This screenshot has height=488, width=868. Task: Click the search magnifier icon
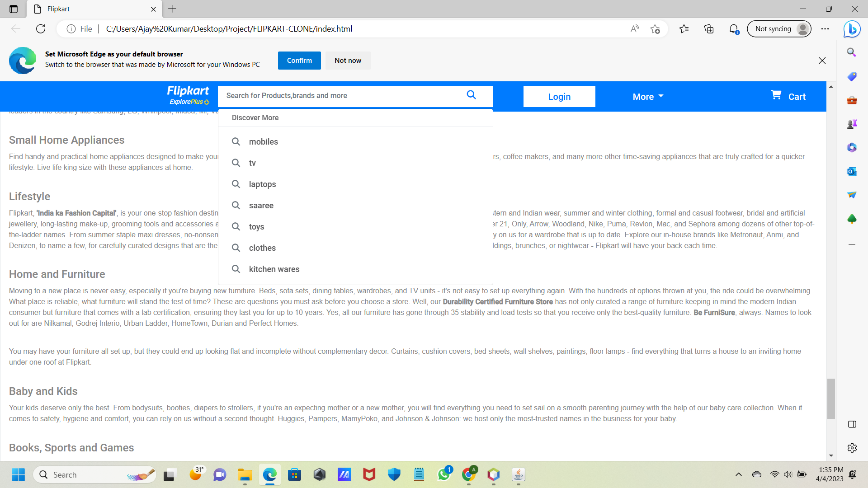pos(472,95)
